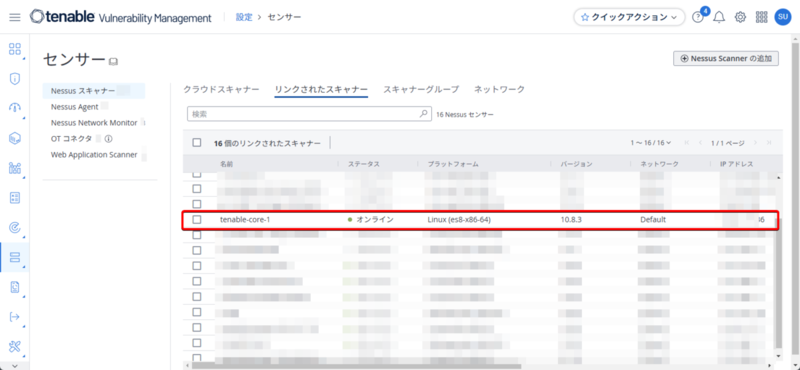
Task: Switch to リンクされたスキャナー tab
Action: point(321,89)
